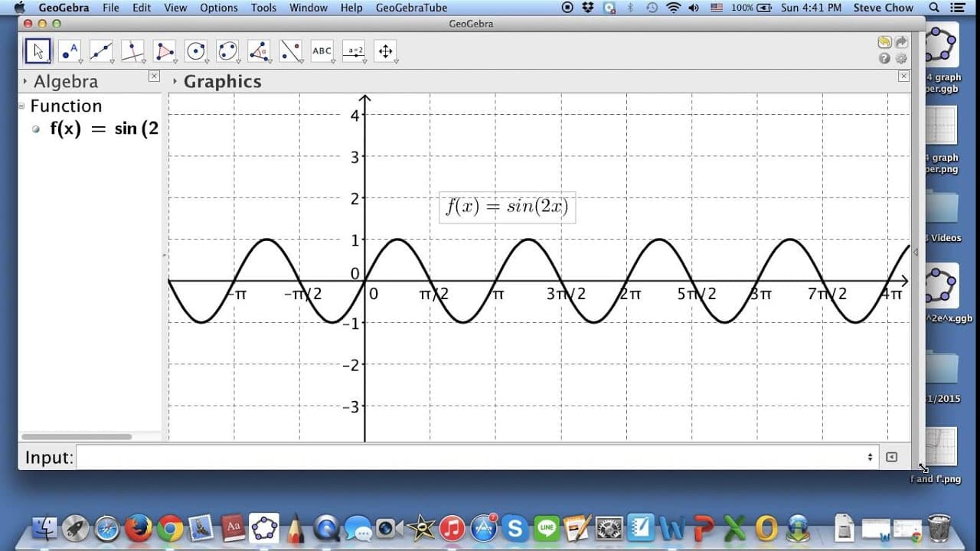The image size is (980, 551).
Task: Select the Move arrow tool
Action: tap(38, 51)
